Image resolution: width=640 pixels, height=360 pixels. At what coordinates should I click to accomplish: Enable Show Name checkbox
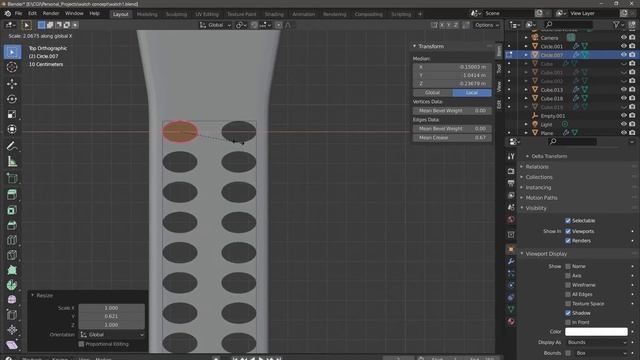click(x=568, y=267)
